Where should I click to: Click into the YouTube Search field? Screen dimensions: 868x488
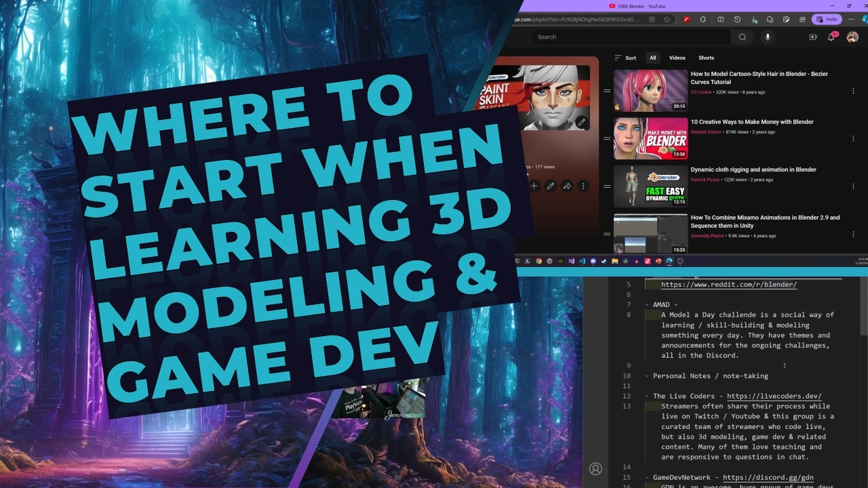pos(631,37)
